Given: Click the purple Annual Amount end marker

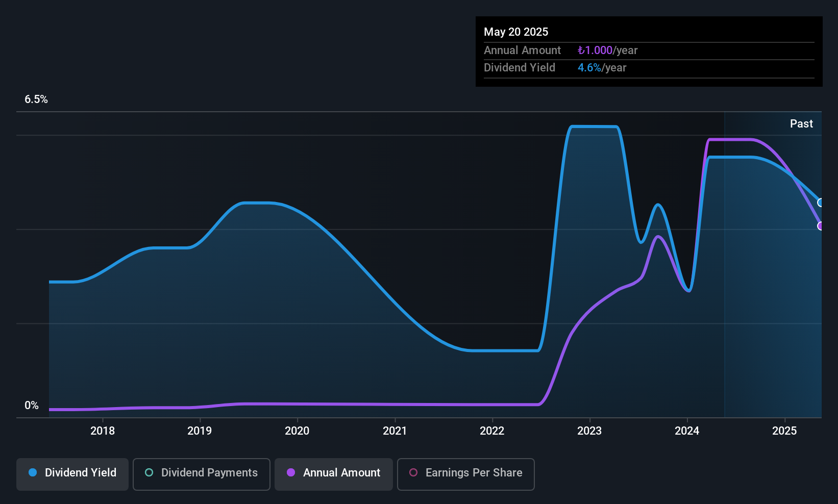Looking at the screenshot, I should pos(821,225).
